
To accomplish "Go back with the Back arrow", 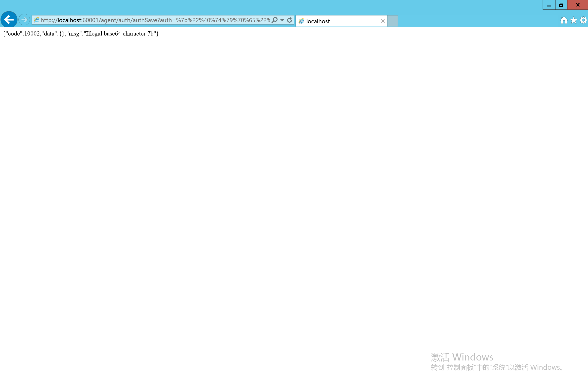I will [9, 19].
